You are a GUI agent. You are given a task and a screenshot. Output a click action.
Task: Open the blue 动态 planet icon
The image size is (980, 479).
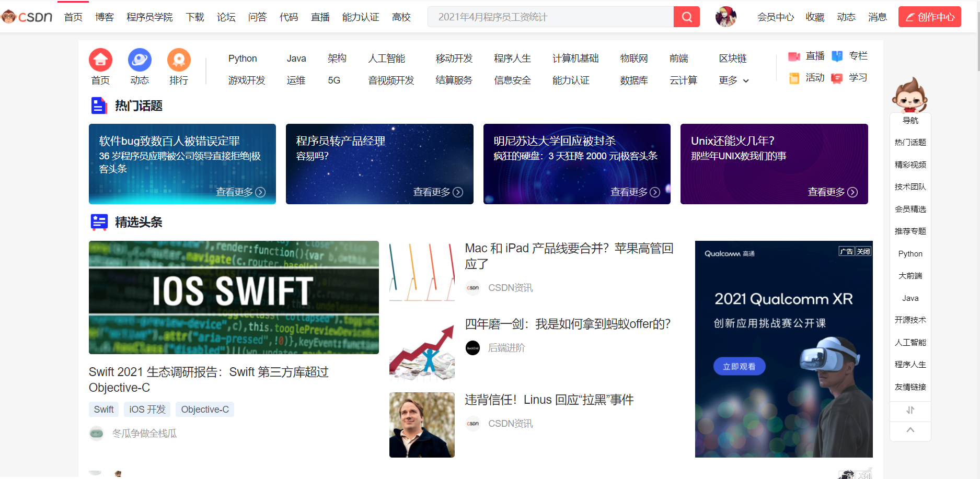coord(140,60)
